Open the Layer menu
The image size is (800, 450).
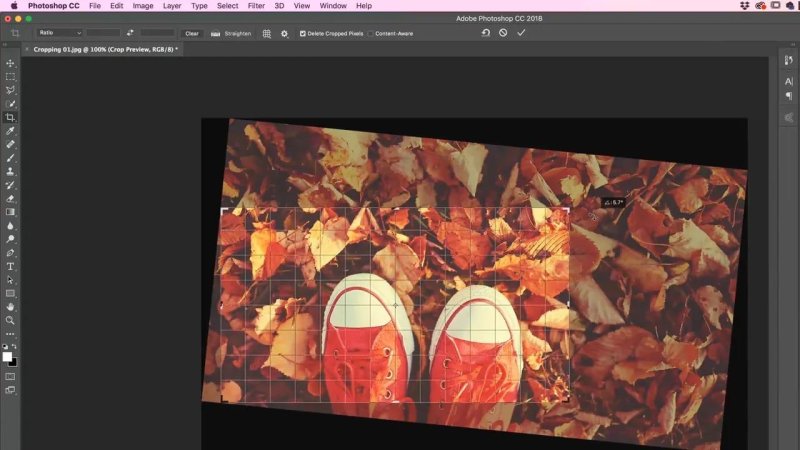click(172, 6)
